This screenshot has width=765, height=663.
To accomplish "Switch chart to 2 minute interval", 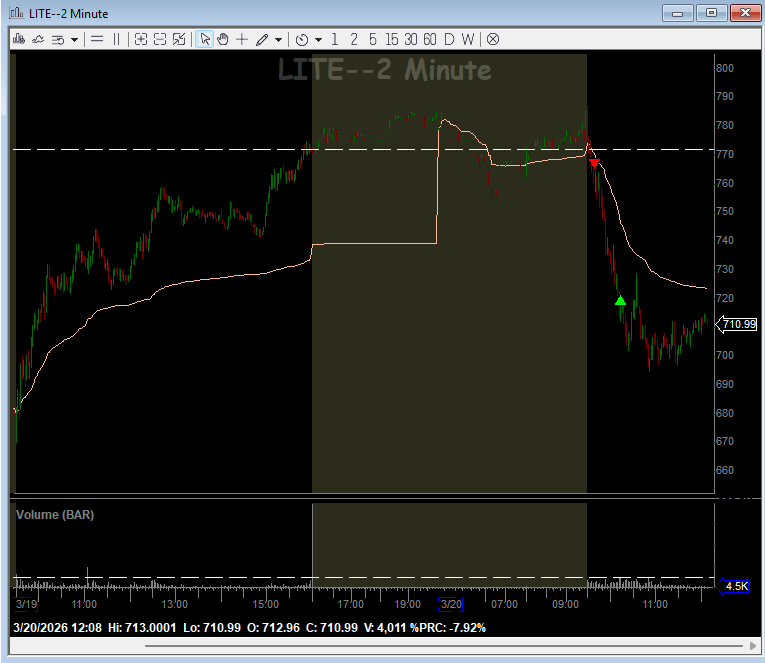I will point(354,39).
